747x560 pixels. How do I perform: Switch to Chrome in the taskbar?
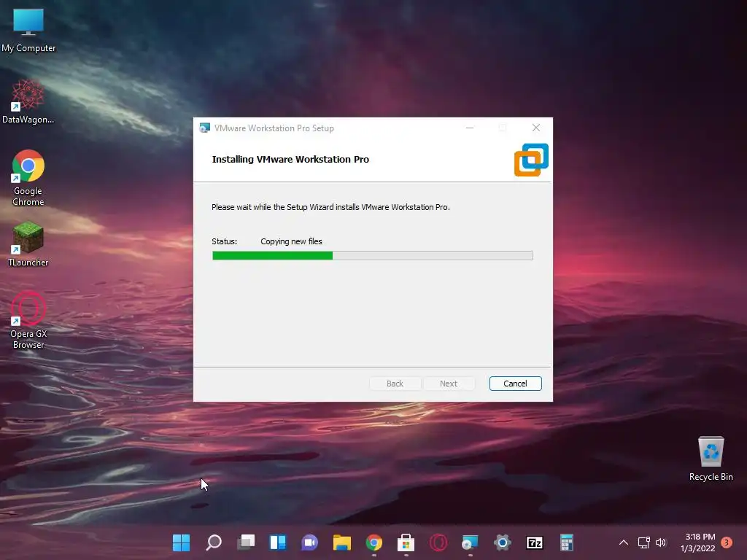coord(374,542)
